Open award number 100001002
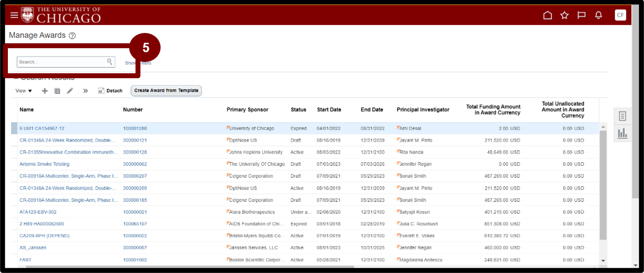The width and height of the screenshot is (644, 273). click(135, 260)
